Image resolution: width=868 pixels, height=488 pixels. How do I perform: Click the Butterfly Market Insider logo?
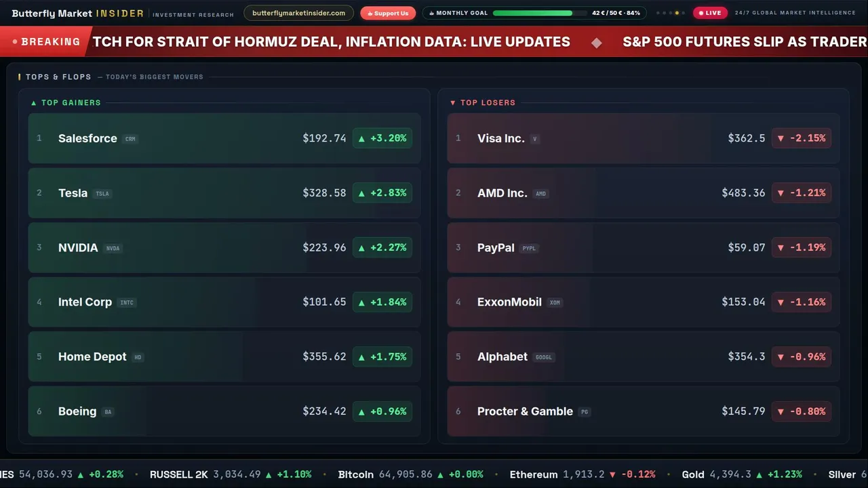click(78, 13)
